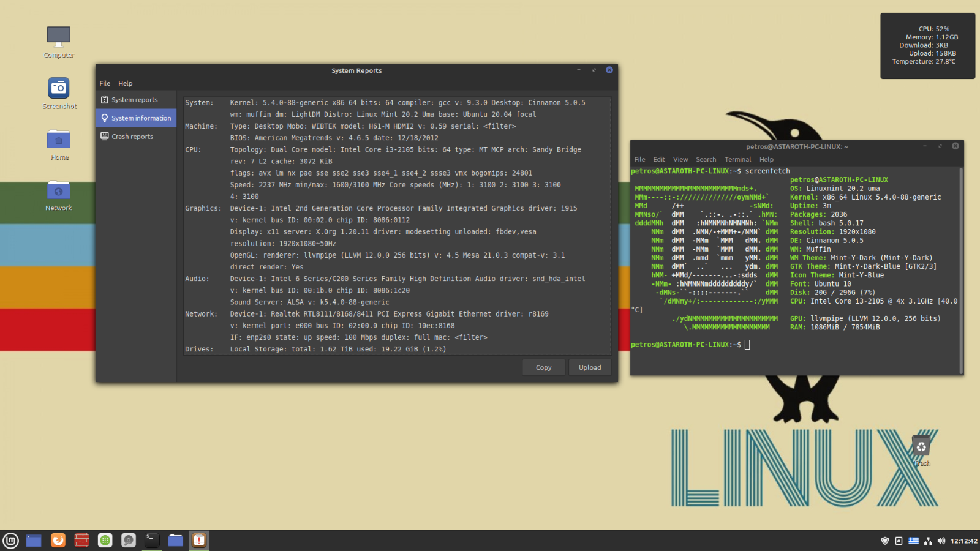Close the terminal window
The width and height of the screenshot is (980, 551).
955,146
